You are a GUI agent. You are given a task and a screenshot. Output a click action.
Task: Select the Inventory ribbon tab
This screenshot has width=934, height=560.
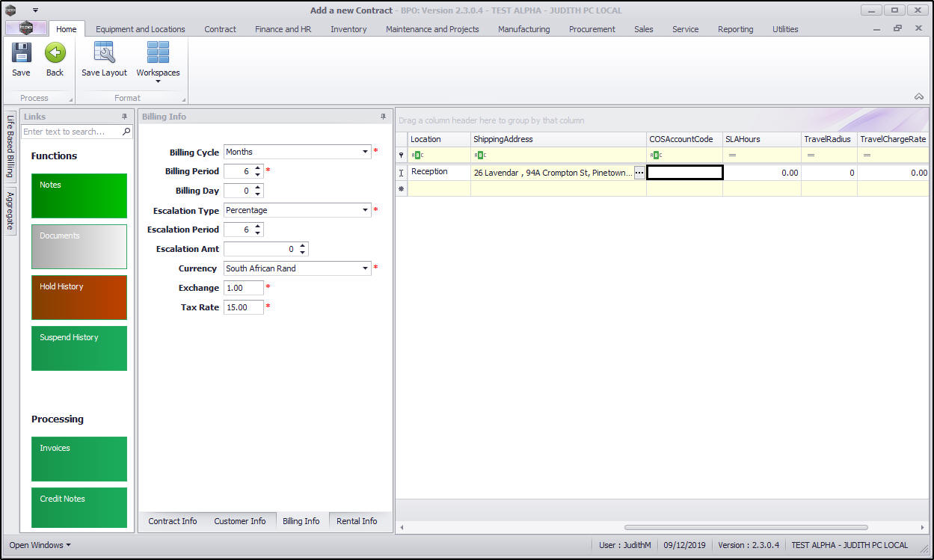348,29
